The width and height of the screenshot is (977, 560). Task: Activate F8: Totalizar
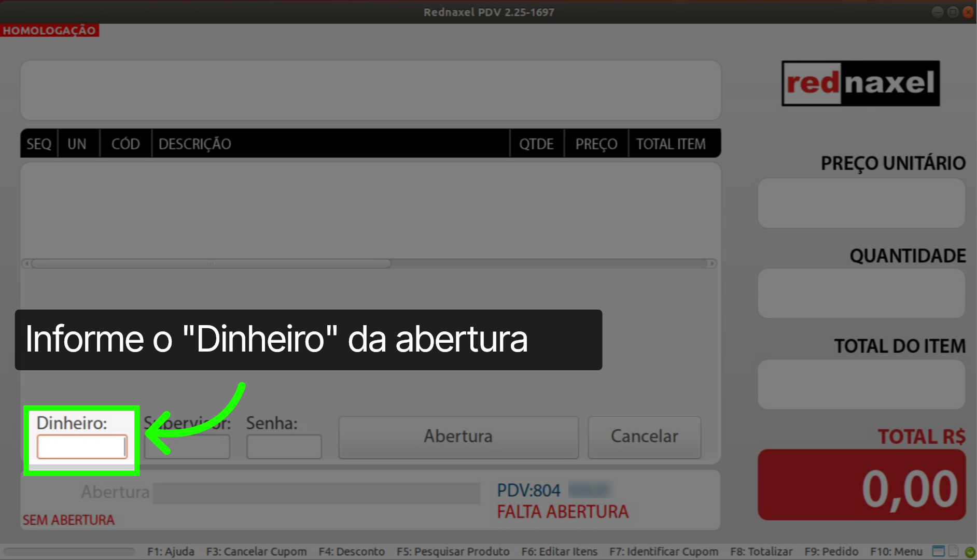[x=761, y=551]
